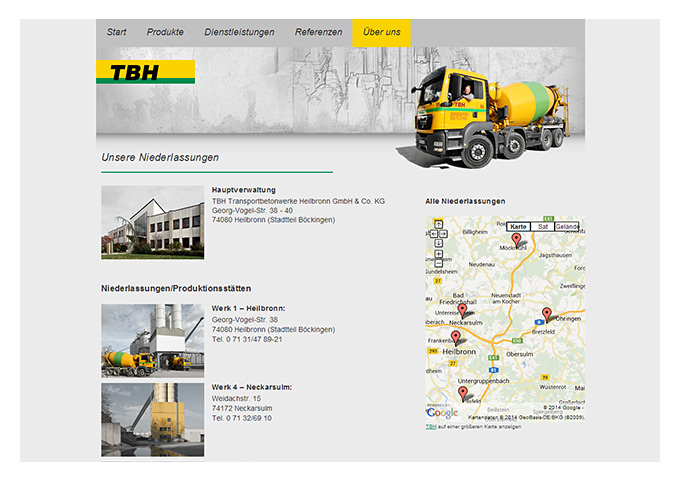Image resolution: width=680 pixels, height=482 pixels.
Task: Open the Referenzen menu item
Action: (x=318, y=32)
